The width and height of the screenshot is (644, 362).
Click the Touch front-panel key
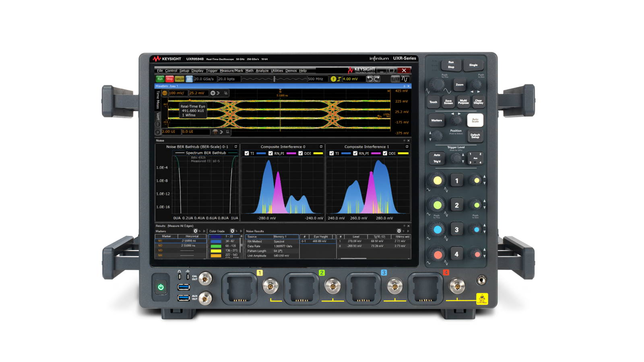click(x=433, y=102)
